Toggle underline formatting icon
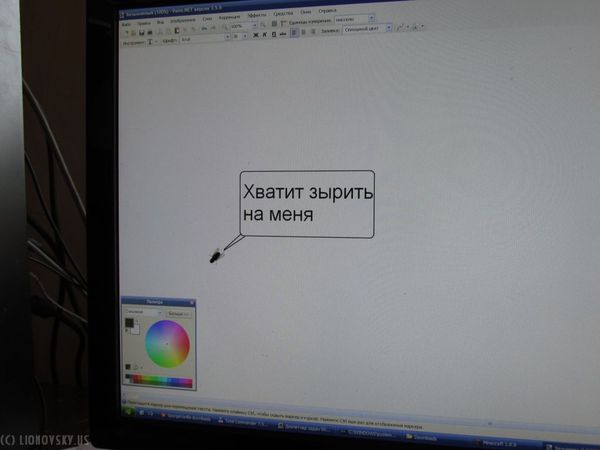Image resolution: width=600 pixels, height=450 pixels. pyautogui.click(x=274, y=34)
